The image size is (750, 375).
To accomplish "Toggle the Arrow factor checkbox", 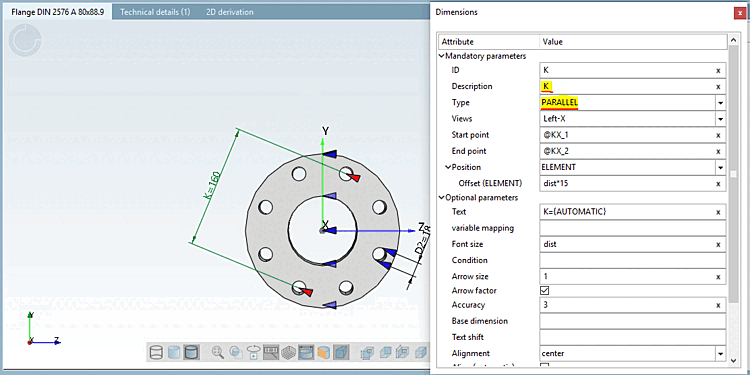I will click(x=544, y=290).
